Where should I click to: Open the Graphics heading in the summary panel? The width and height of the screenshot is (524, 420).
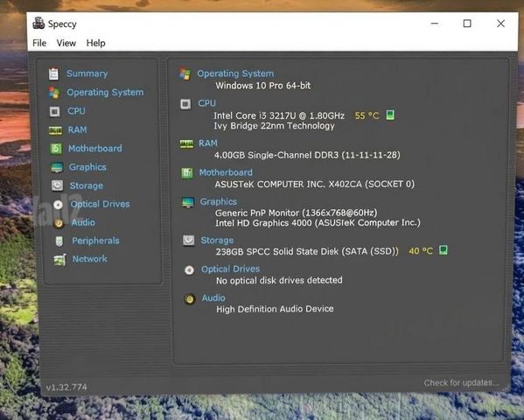point(218,201)
